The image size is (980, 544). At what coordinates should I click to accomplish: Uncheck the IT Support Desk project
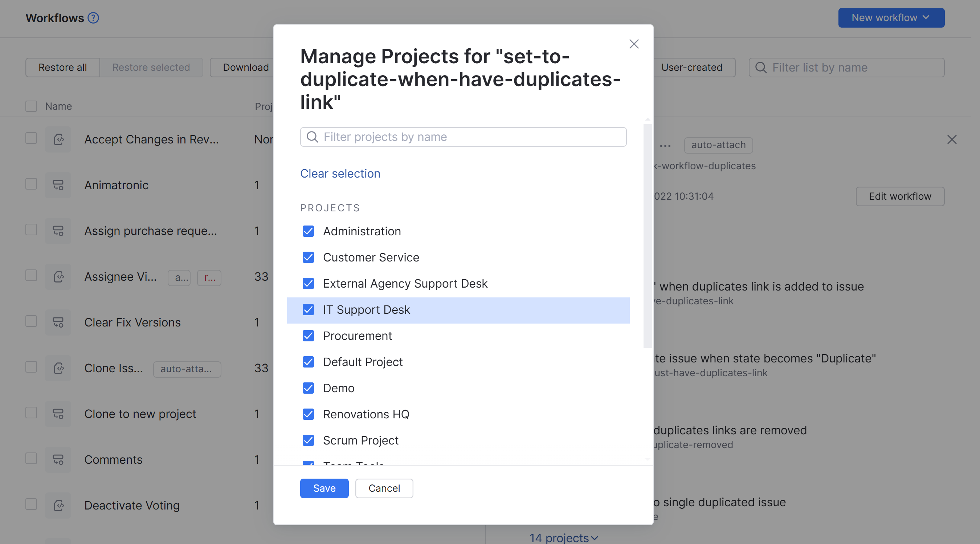(308, 310)
